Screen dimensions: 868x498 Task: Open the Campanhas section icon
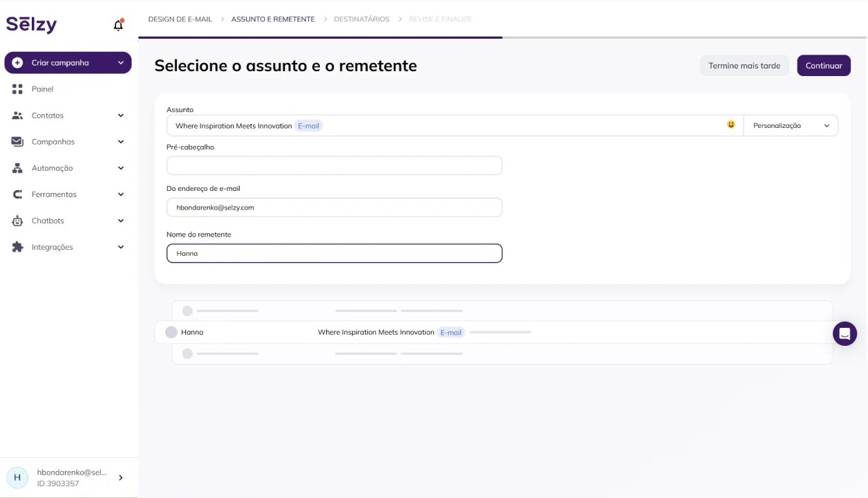pyautogui.click(x=16, y=141)
